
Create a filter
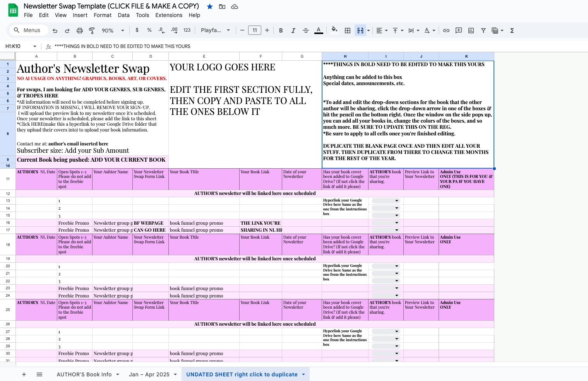[483, 31]
